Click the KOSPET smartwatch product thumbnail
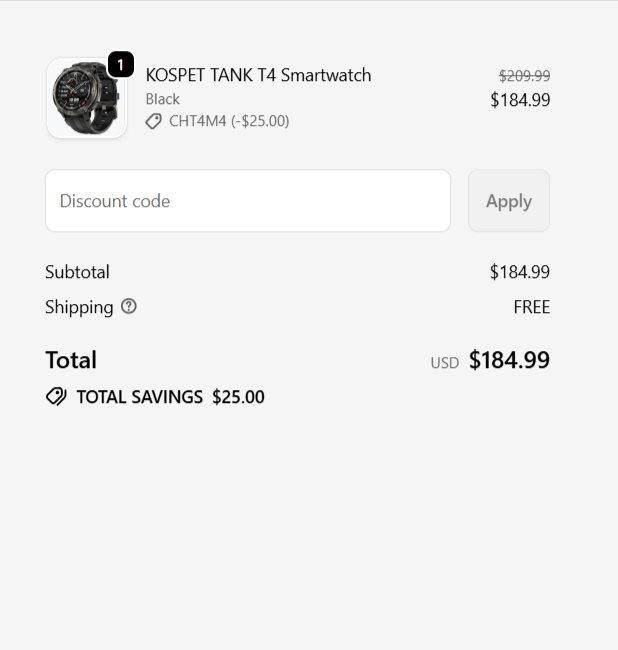618x650 pixels. pyautogui.click(x=84, y=99)
